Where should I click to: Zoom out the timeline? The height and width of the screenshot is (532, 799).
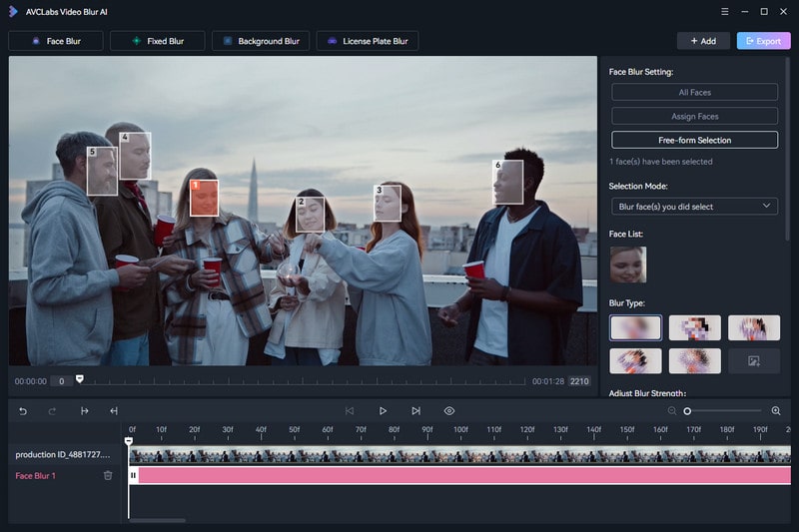[672, 410]
